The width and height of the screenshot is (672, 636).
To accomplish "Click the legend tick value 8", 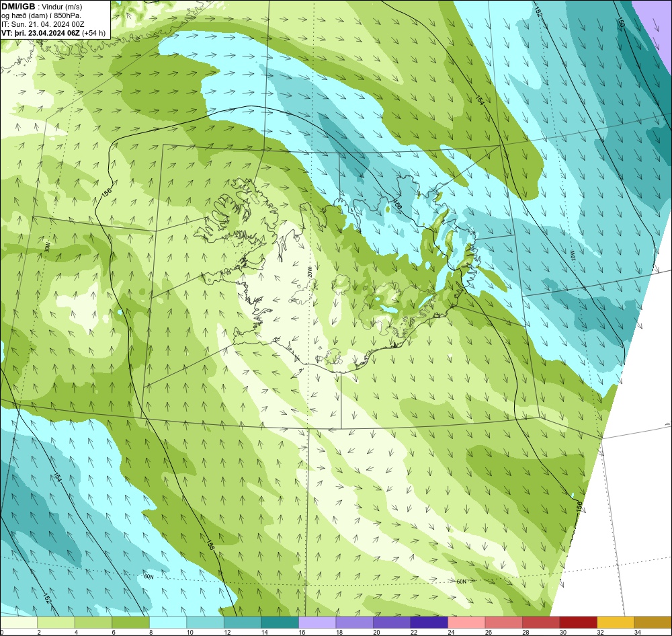I will coord(151,632).
